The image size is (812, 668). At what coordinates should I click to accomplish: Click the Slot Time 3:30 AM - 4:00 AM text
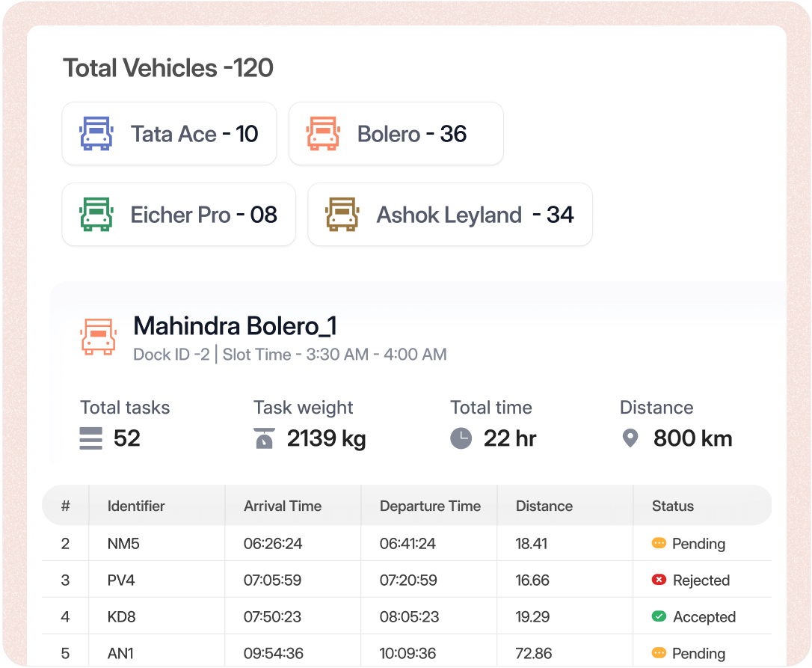(x=334, y=355)
